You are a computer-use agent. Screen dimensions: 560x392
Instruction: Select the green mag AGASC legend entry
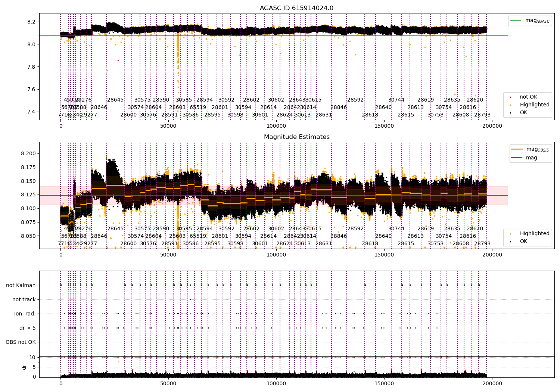point(530,21)
